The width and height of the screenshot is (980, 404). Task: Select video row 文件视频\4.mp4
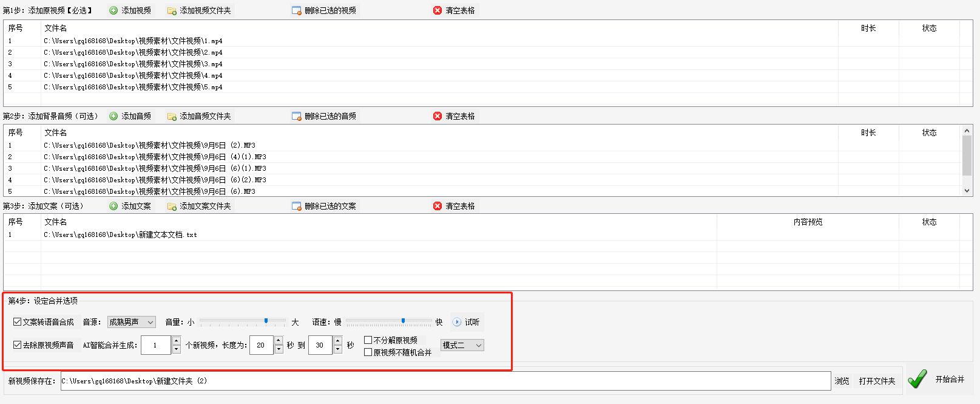click(488, 75)
